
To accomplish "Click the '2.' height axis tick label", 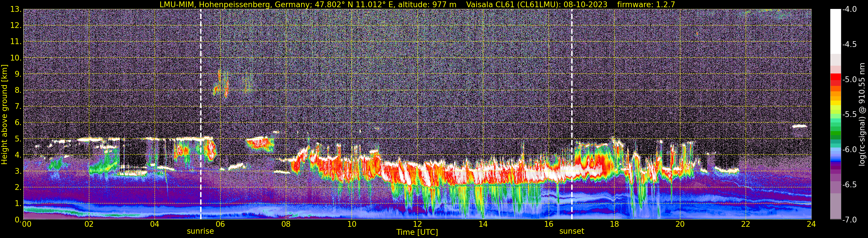I will pyautogui.click(x=18, y=188).
